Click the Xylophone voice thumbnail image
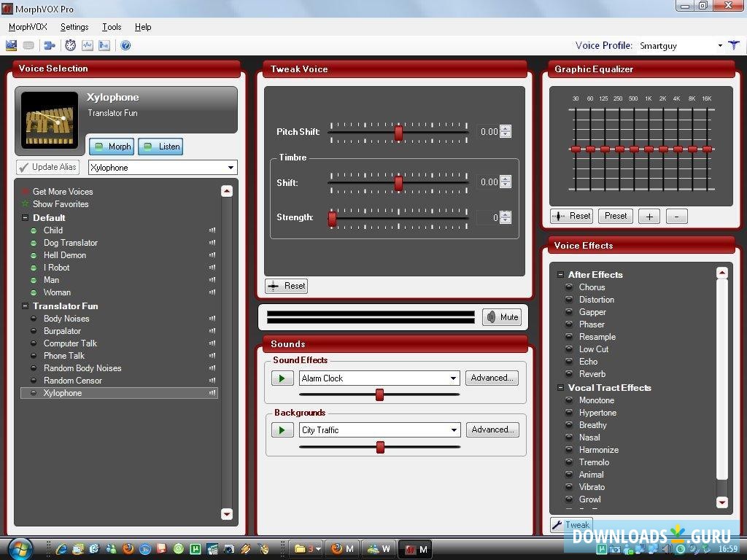This screenshot has height=560, width=747. 50,120
